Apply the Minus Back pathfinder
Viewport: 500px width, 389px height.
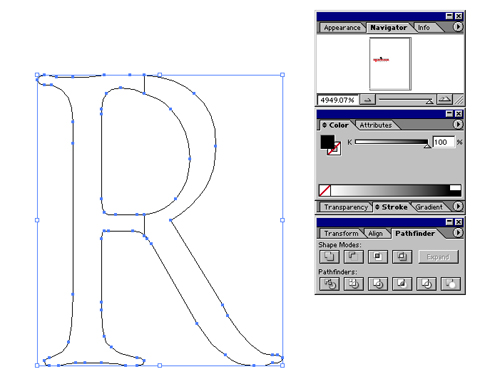451,284
